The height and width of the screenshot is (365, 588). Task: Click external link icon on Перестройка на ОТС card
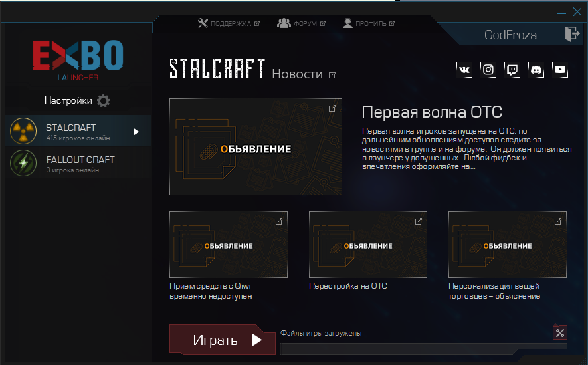419,221
